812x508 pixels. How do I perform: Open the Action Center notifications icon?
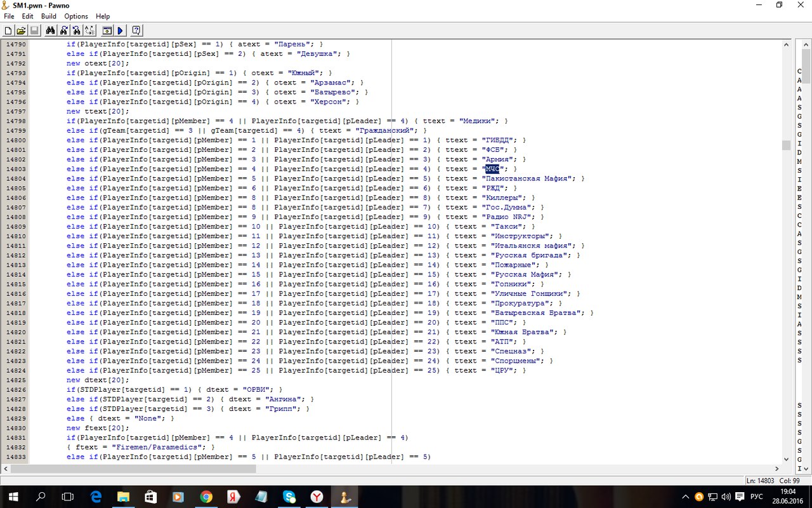(741, 497)
